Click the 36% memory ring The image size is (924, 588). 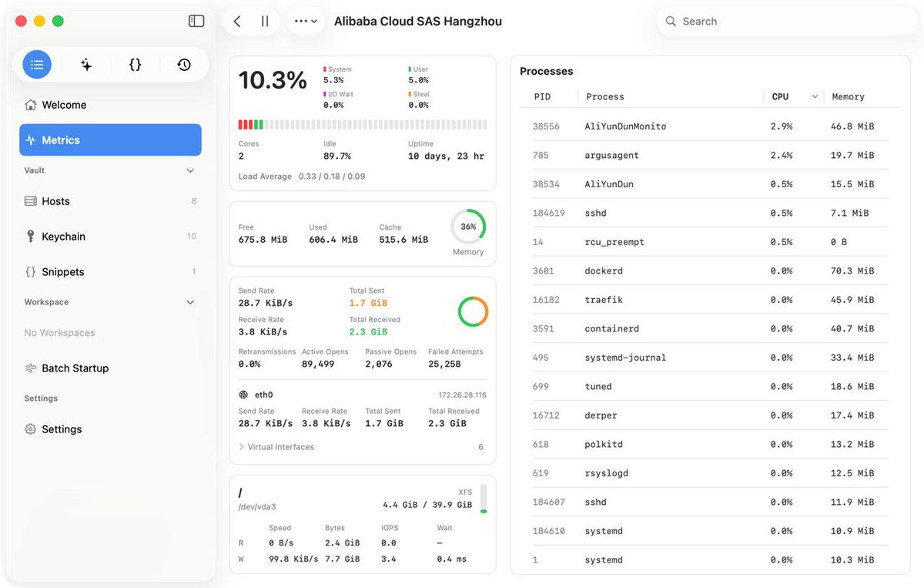(468, 227)
